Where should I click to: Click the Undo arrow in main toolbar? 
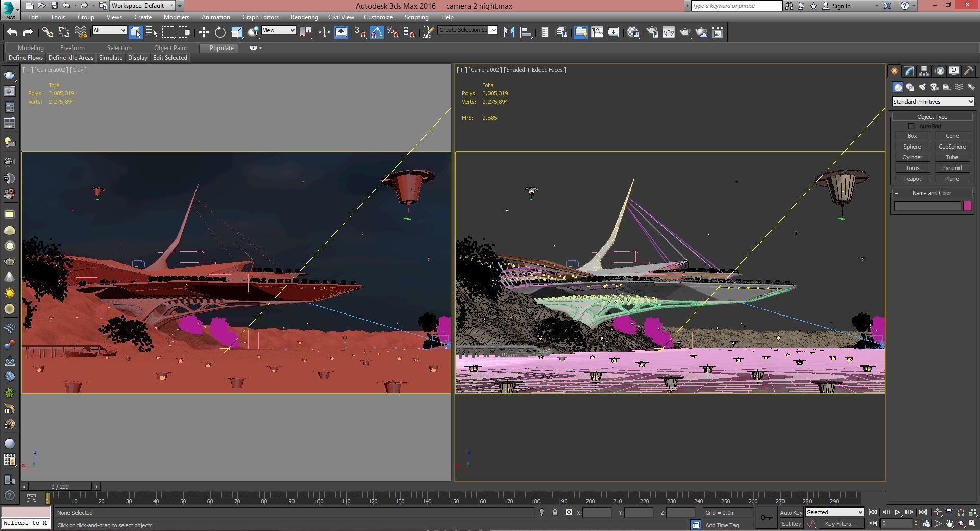click(12, 32)
